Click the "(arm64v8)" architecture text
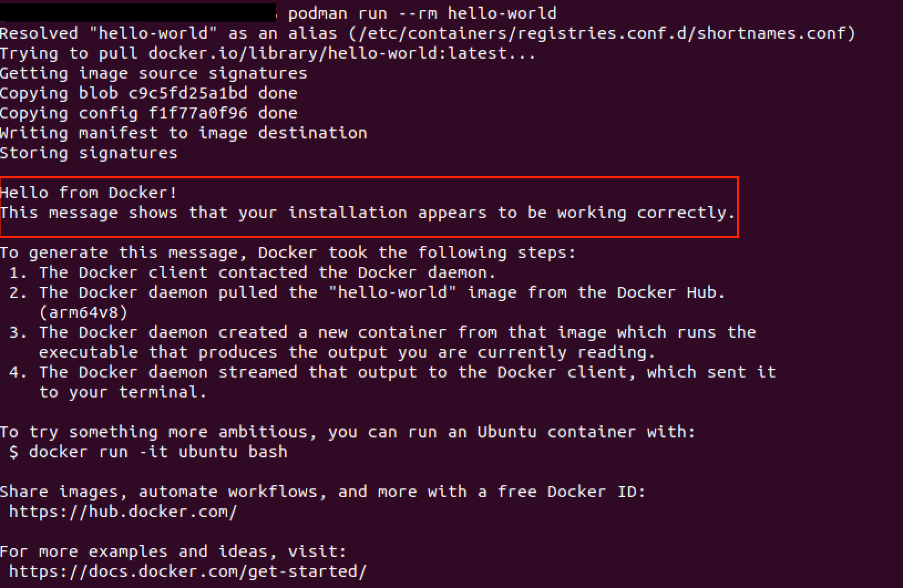The width and height of the screenshot is (903, 588). (x=83, y=312)
